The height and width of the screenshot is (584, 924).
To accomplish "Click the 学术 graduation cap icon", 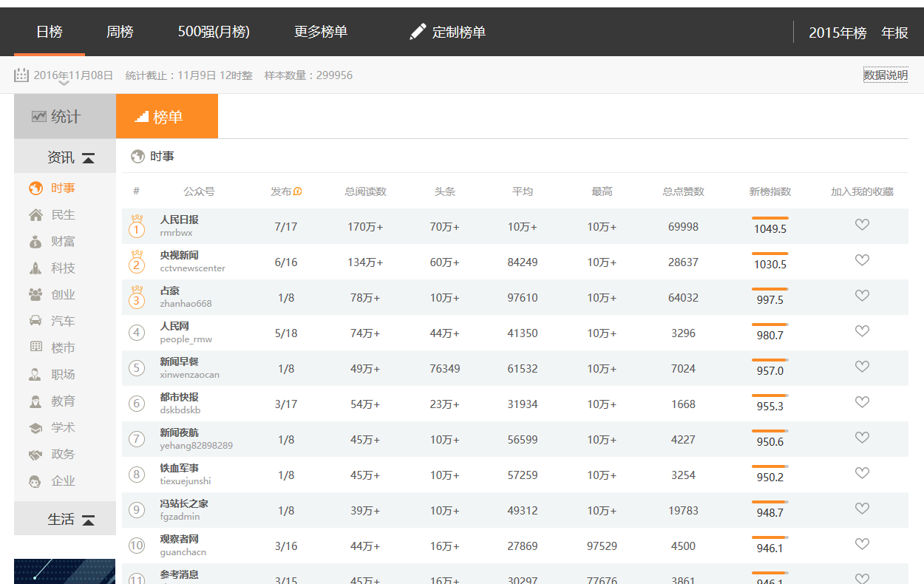I will click(35, 428).
